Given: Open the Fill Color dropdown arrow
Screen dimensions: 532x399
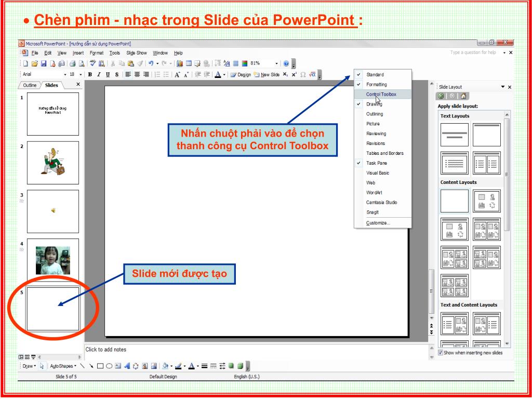Looking at the screenshot, I should (x=171, y=366).
